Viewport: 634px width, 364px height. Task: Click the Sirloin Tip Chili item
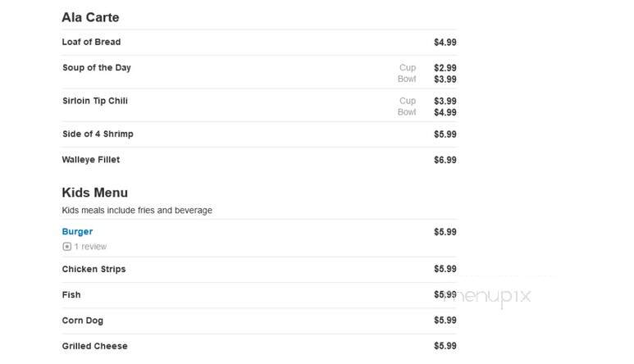click(95, 101)
